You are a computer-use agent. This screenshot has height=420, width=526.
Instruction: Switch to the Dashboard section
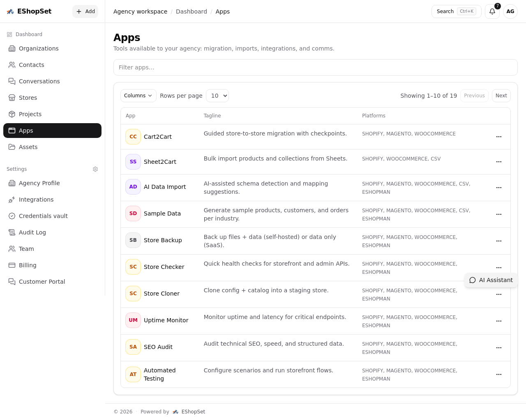pos(29,34)
